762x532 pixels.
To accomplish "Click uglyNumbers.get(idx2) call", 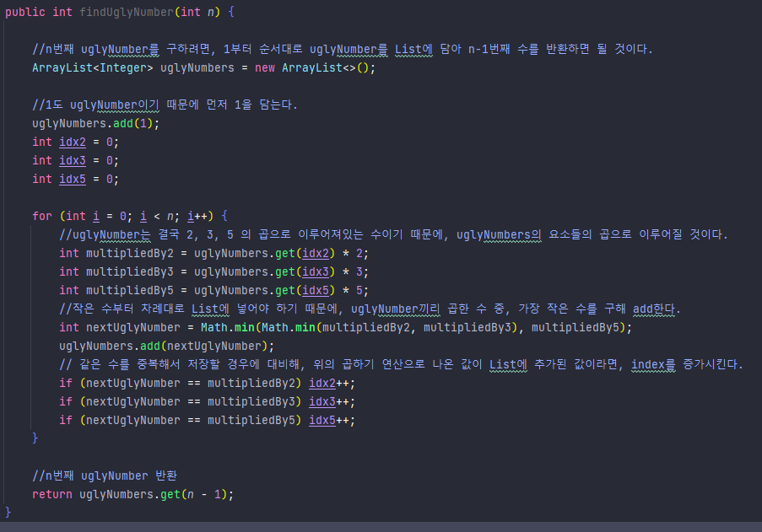I will pyautogui.click(x=264, y=254).
